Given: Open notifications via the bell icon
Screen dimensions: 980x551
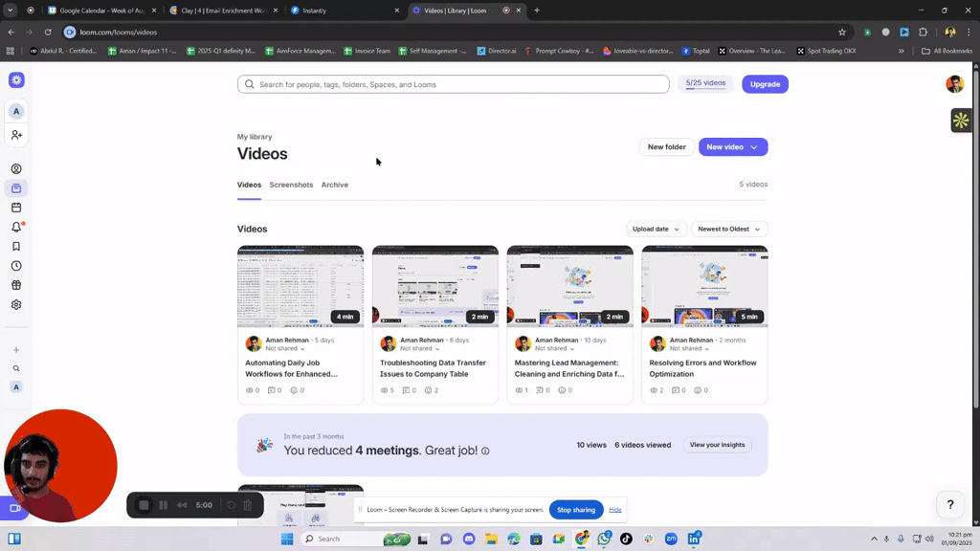Looking at the screenshot, I should point(15,228).
